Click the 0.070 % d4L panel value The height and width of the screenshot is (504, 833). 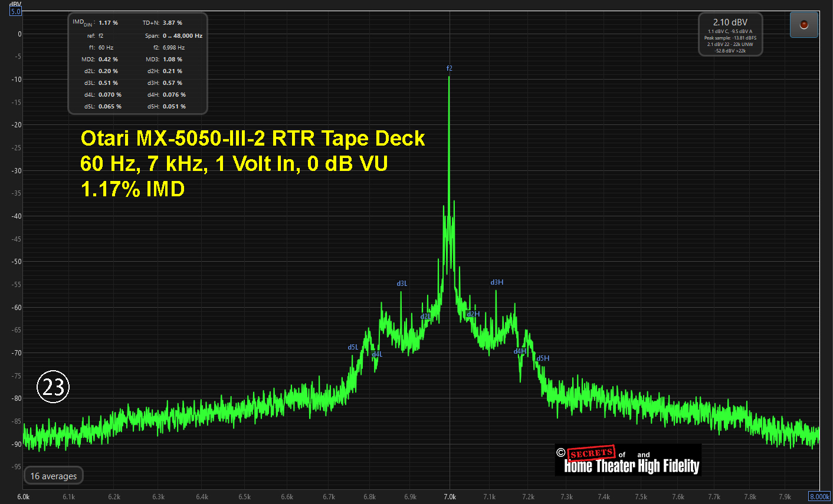[110, 94]
